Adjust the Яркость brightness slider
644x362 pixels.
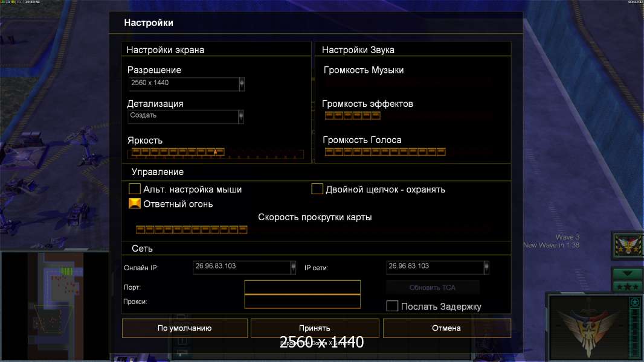tap(216, 153)
